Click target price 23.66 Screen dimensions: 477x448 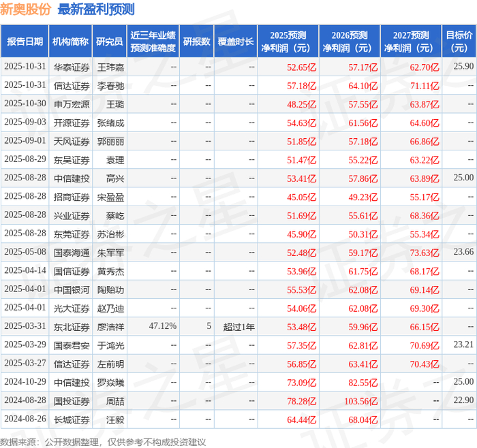tap(463, 252)
